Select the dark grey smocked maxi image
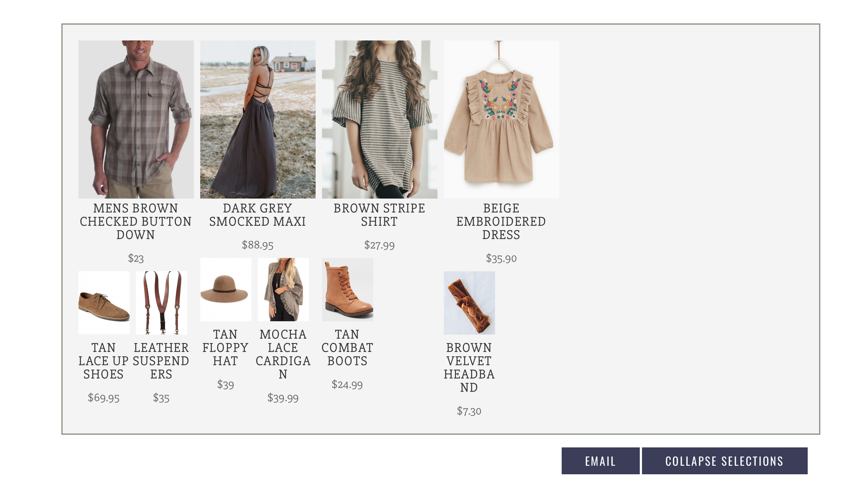 [257, 119]
